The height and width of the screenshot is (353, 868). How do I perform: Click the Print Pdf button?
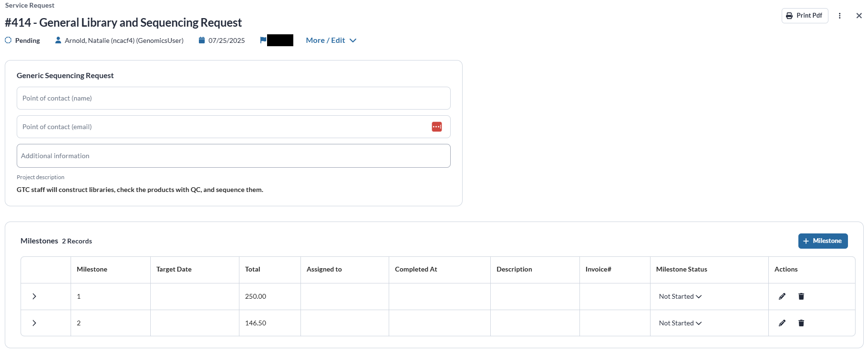pyautogui.click(x=805, y=16)
